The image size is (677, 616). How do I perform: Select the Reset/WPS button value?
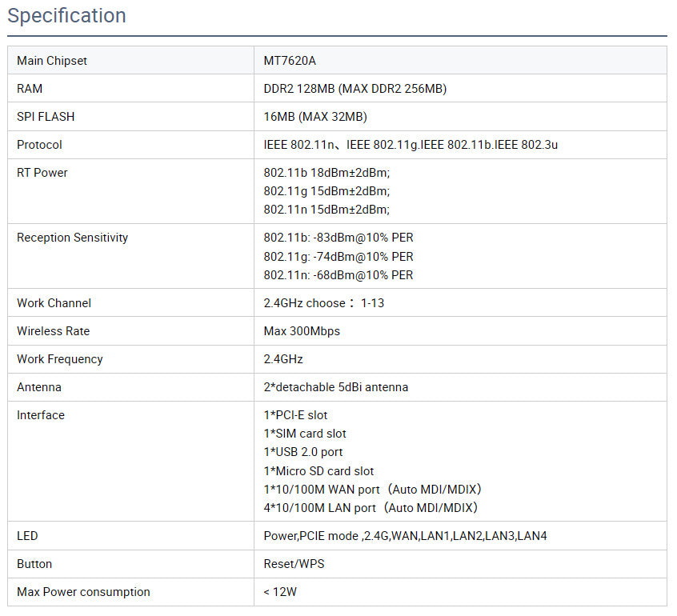click(294, 564)
